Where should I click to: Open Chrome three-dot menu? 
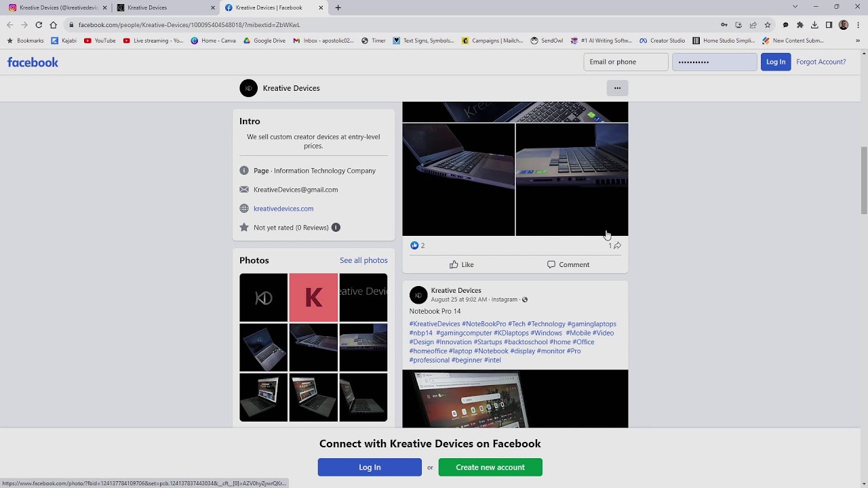[858, 25]
